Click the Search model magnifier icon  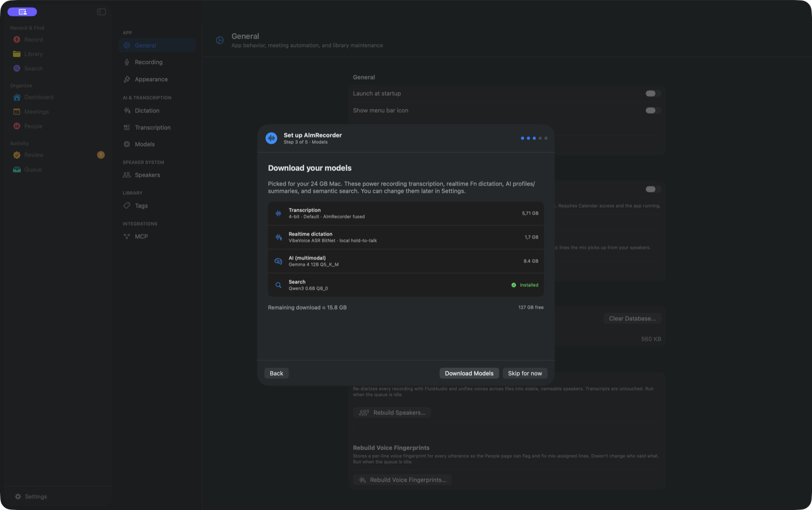click(x=278, y=285)
